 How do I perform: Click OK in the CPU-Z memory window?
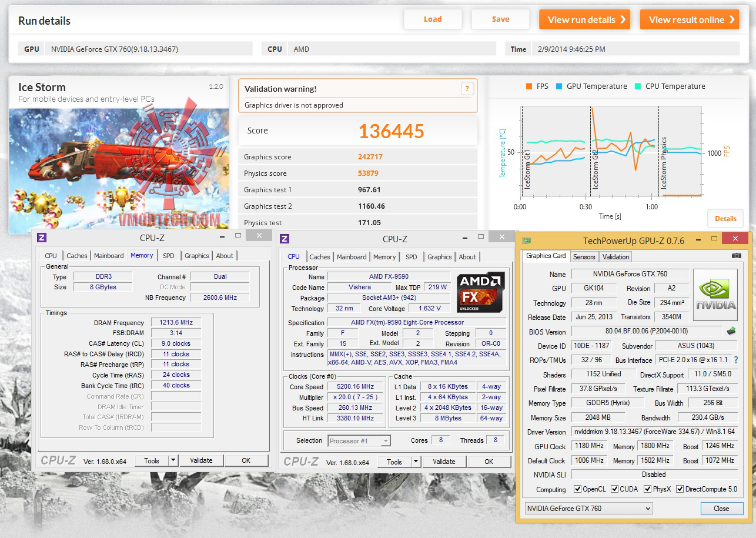pos(246,461)
